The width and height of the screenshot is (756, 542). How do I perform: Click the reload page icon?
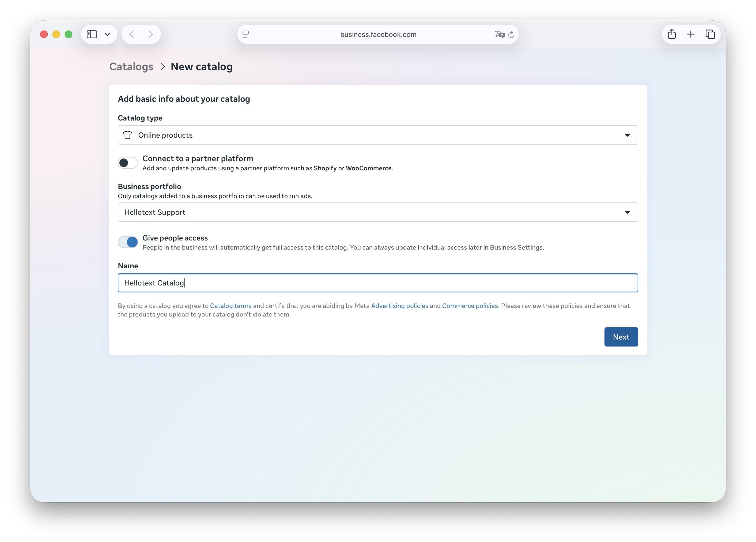[x=511, y=34]
